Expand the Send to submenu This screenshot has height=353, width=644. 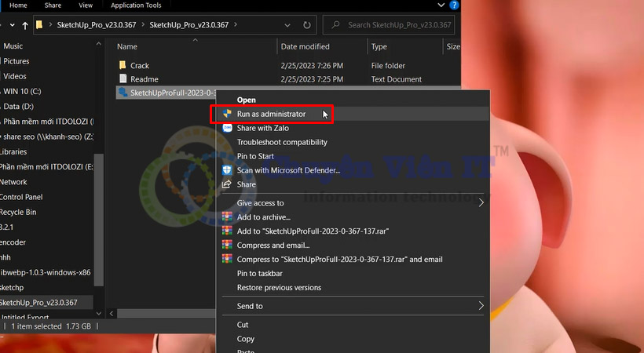(481, 306)
